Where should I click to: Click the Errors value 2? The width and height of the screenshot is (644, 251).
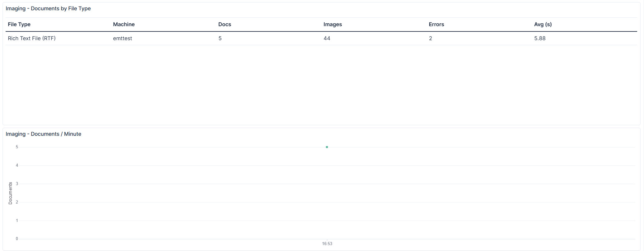point(431,38)
